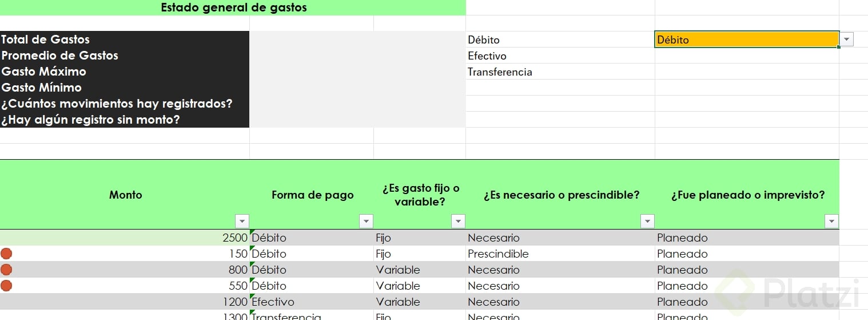Open the planeado o imprevisto filter arrow
Screen dimensions: 868x320
click(832, 222)
